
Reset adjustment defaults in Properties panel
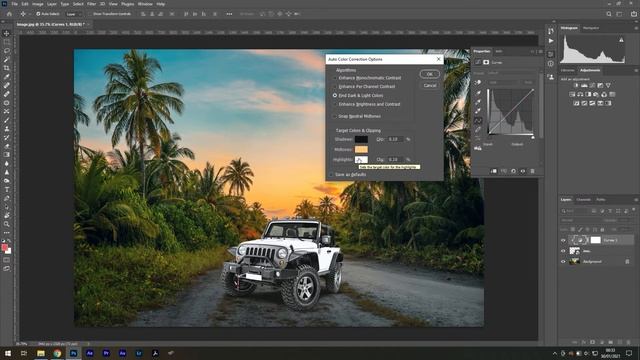513,171
